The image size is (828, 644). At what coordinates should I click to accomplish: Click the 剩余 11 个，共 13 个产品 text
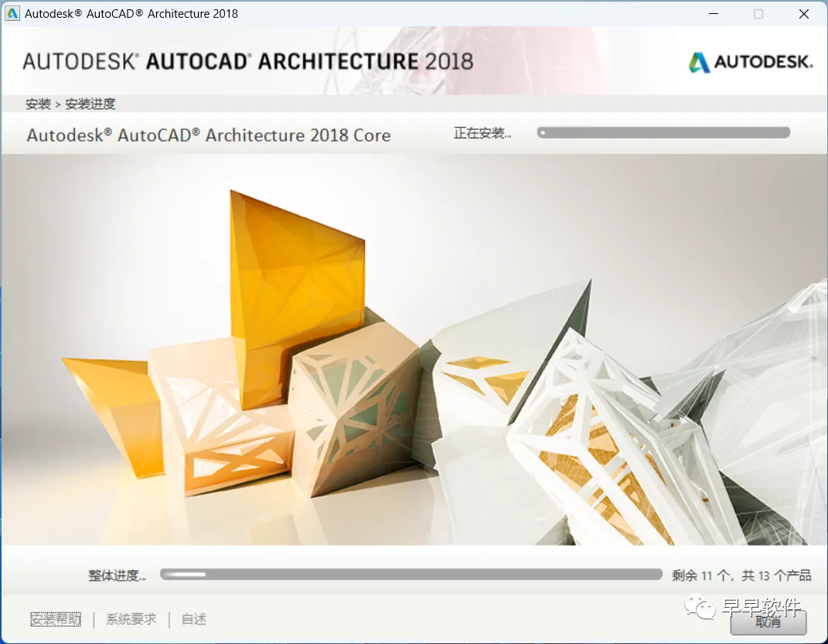pyautogui.click(x=741, y=575)
